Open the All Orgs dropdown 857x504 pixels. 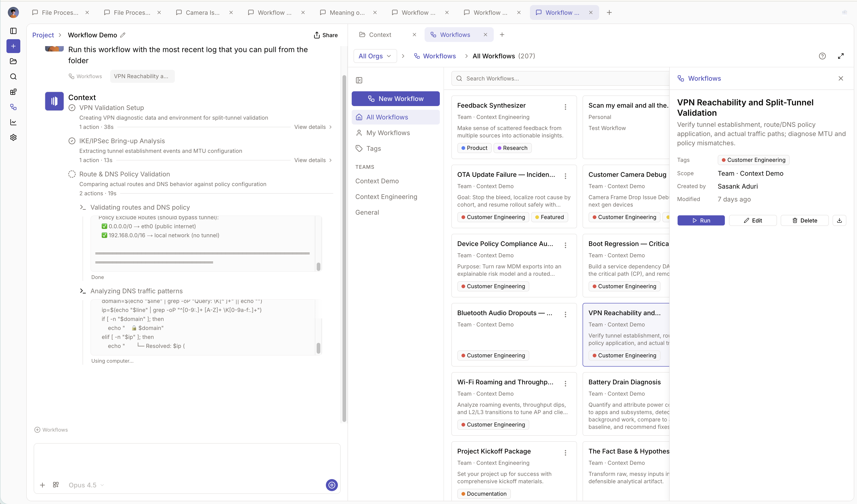(x=375, y=56)
